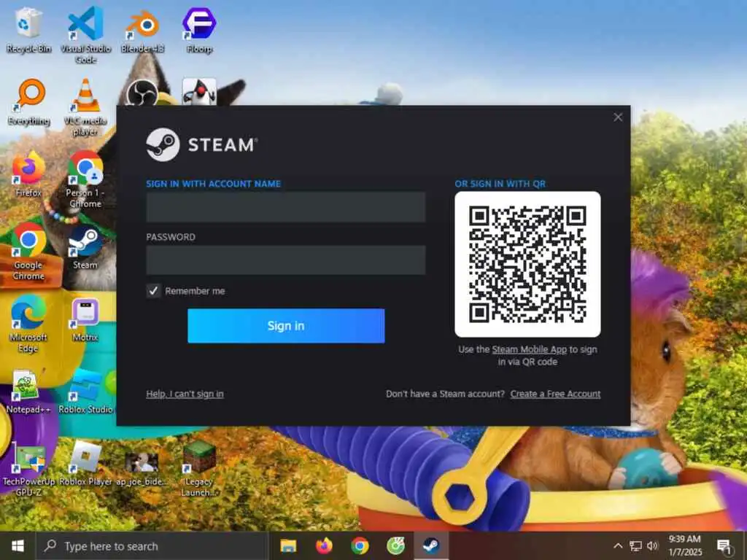Viewport: 747px width, 560px height.
Task: Open the Everything search desktop icon
Action: click(28, 102)
